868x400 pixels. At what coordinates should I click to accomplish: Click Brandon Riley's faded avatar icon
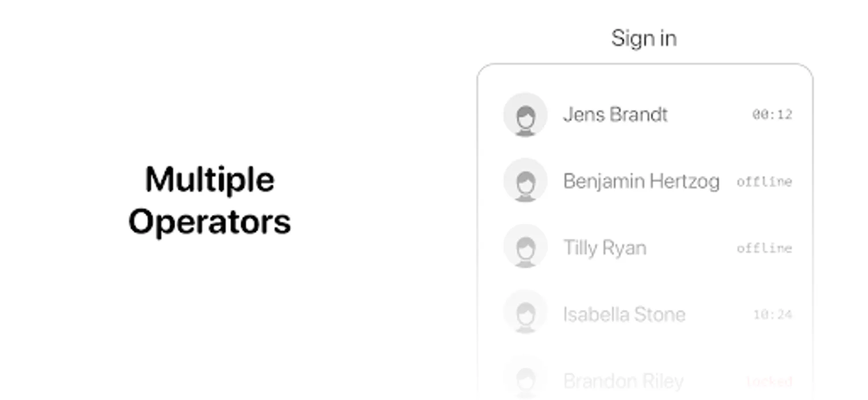pos(525,379)
